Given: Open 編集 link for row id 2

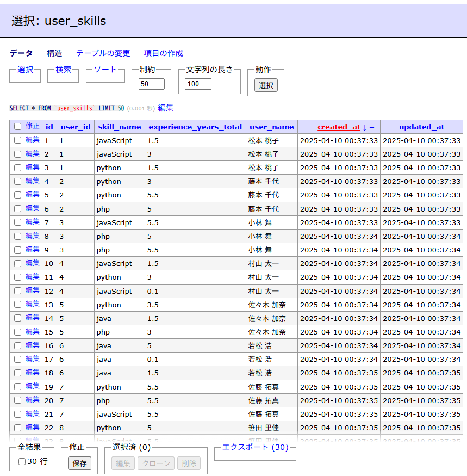Looking at the screenshot, I should click(x=33, y=153).
